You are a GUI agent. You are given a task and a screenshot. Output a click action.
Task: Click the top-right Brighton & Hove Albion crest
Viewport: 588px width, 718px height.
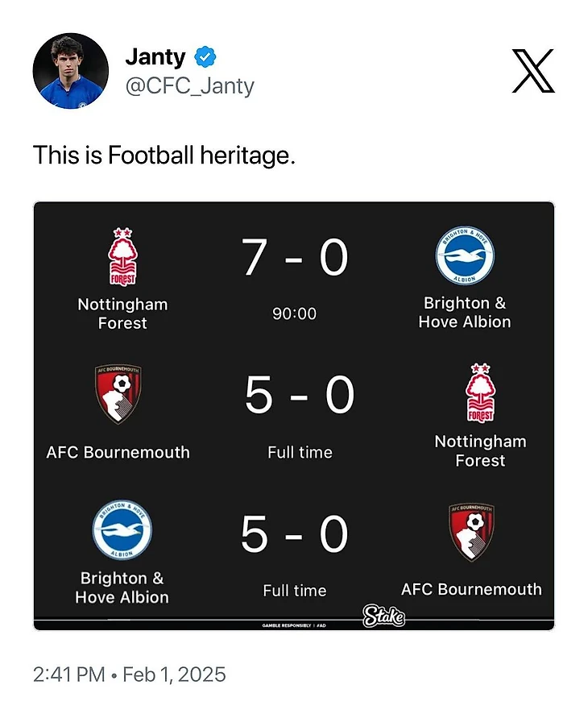465,256
